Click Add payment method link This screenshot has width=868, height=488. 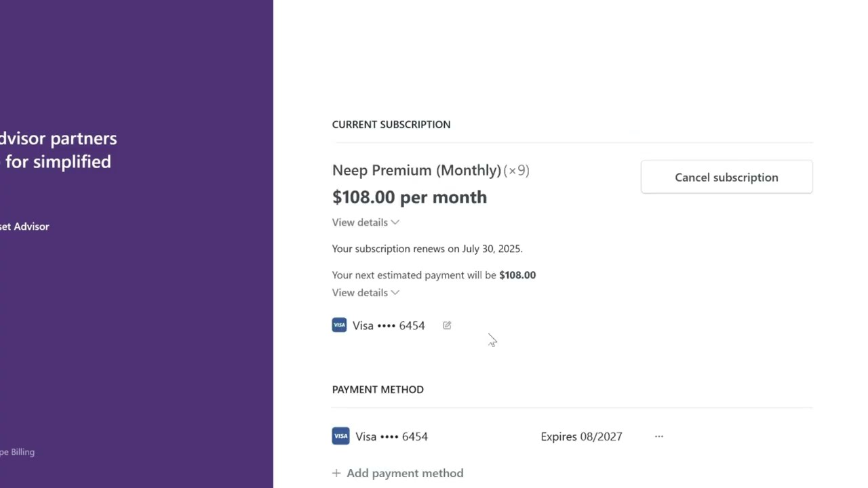pyautogui.click(x=405, y=473)
